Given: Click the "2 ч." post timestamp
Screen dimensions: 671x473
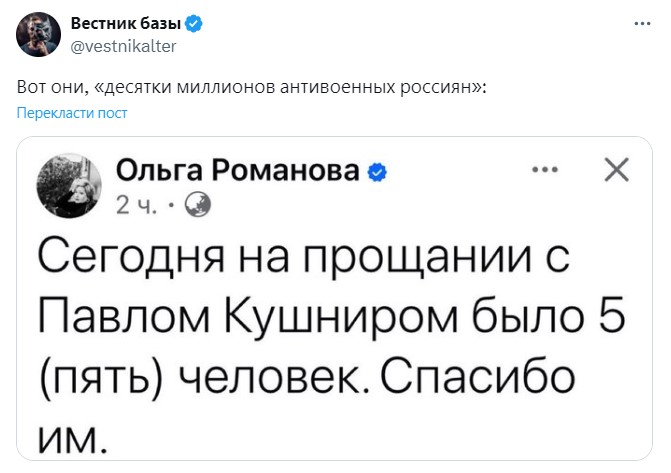Looking at the screenshot, I should click(136, 206).
